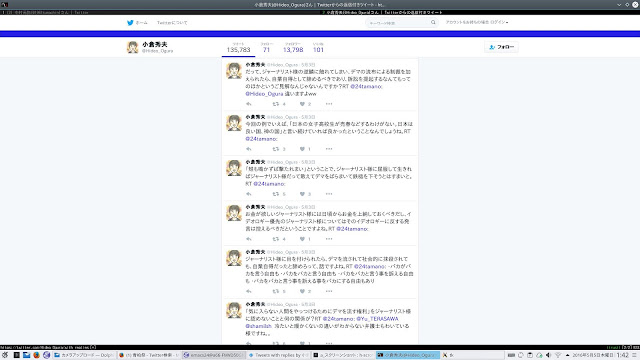The image size is (640, 360).
Task: Click avatar of tweet starting 今回の例でいえば
Action: tap(234, 123)
